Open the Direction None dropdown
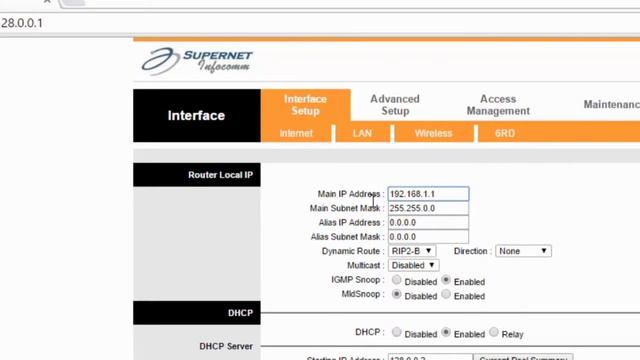The width and height of the screenshot is (640, 360). [x=523, y=251]
